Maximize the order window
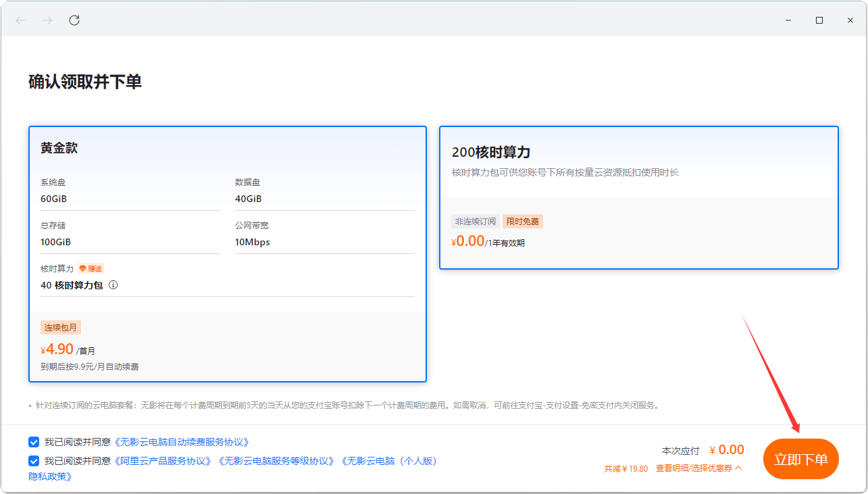868x494 pixels. coord(819,20)
